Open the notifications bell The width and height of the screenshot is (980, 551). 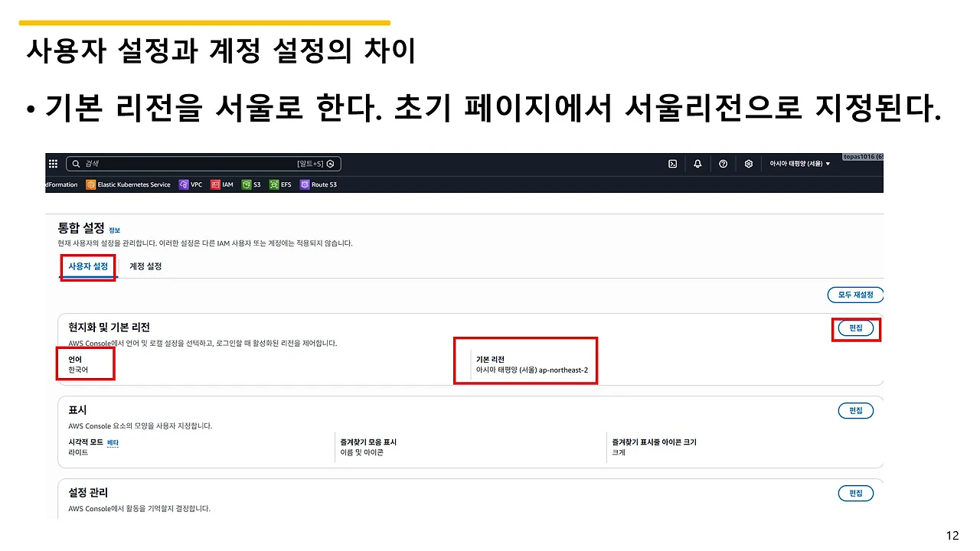tap(697, 164)
